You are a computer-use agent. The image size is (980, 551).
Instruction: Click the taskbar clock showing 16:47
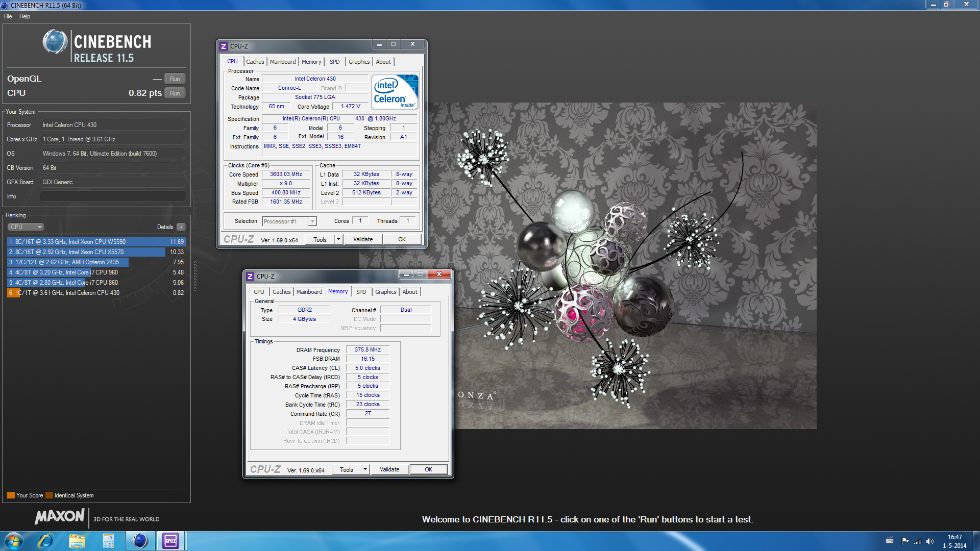954,541
